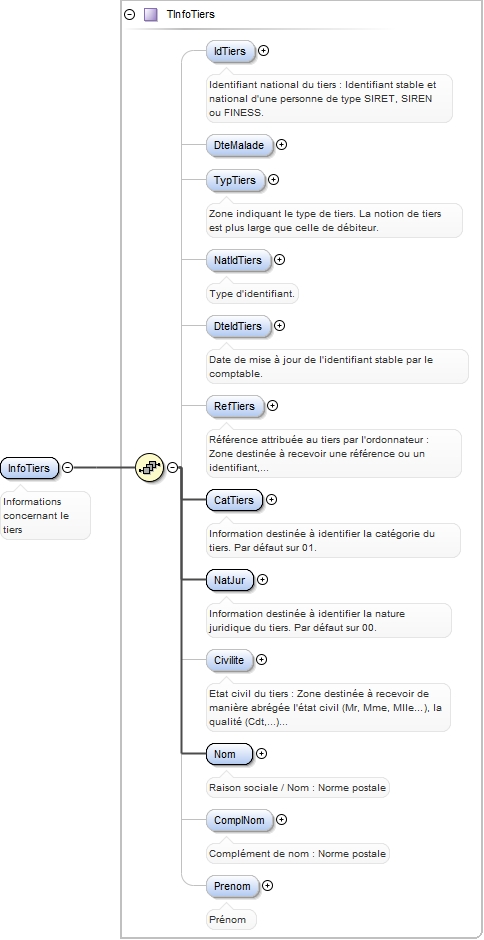Expand the DteIdTiers plus icon
This screenshot has height=940, width=484.
[x=279, y=326]
